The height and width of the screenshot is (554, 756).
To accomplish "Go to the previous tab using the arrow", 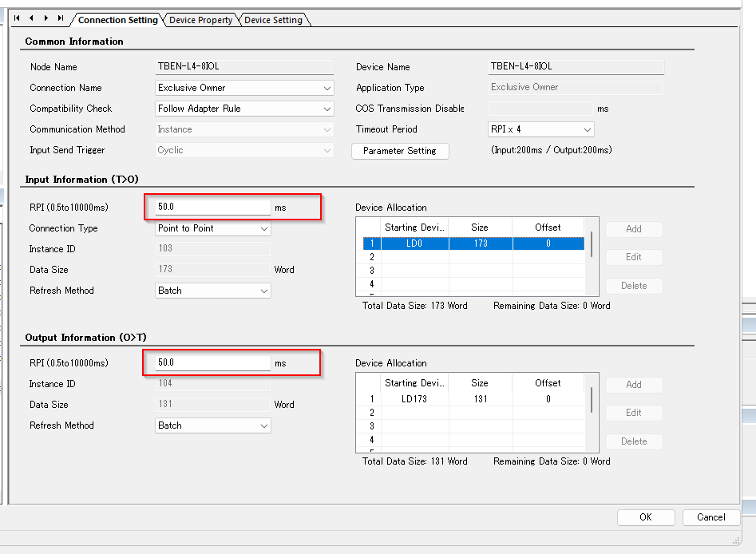I will [31, 18].
